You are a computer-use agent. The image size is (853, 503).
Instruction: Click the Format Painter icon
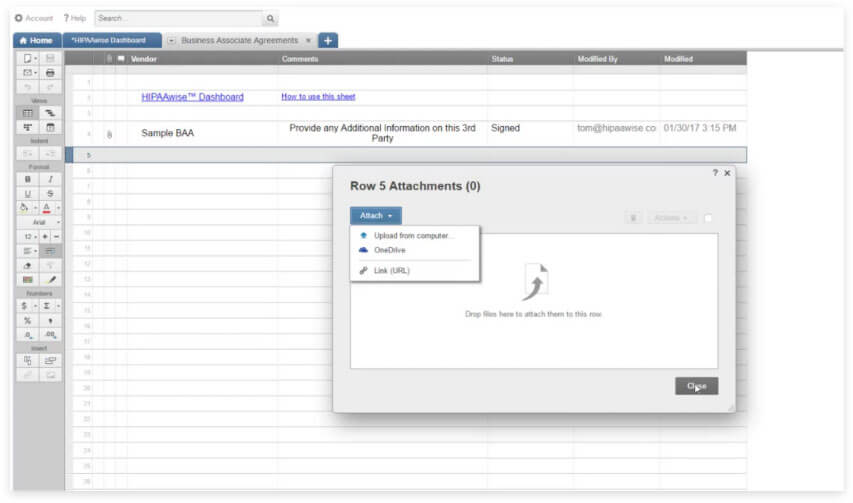(50, 265)
